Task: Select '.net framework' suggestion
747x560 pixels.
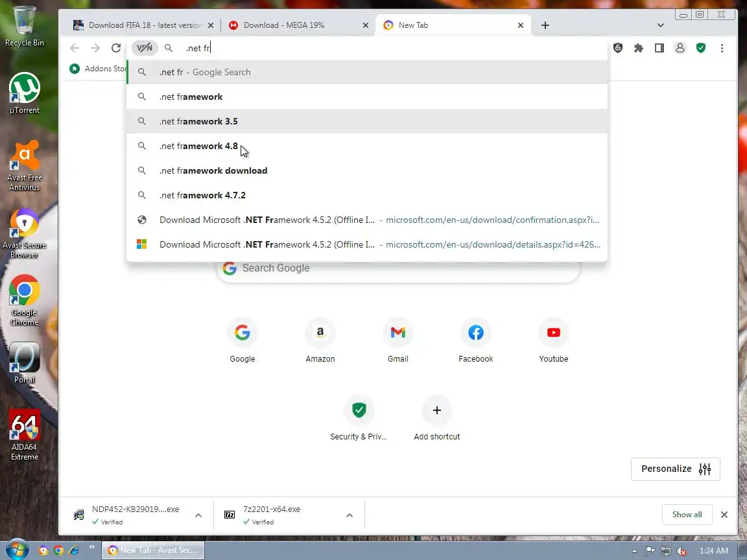Action: click(367, 97)
